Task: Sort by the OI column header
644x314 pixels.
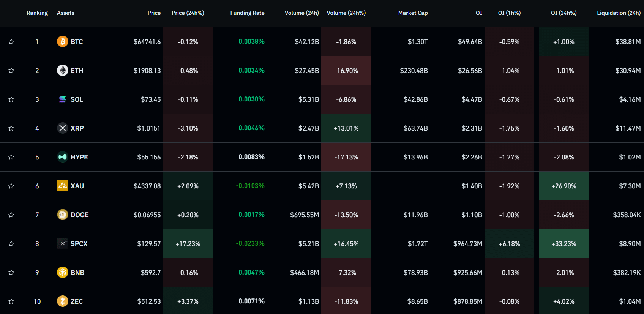Action: coord(479,13)
